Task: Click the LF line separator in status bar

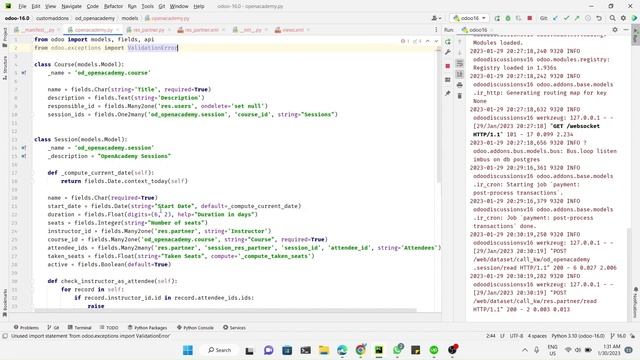Action: [x=502, y=336]
